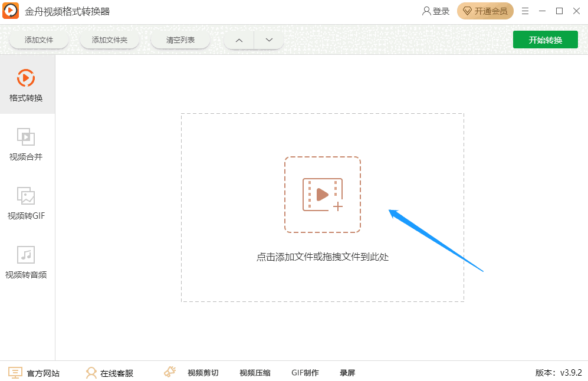The height and width of the screenshot is (381, 588).
Task: Click 添加文件 to add files
Action: pyautogui.click(x=39, y=40)
